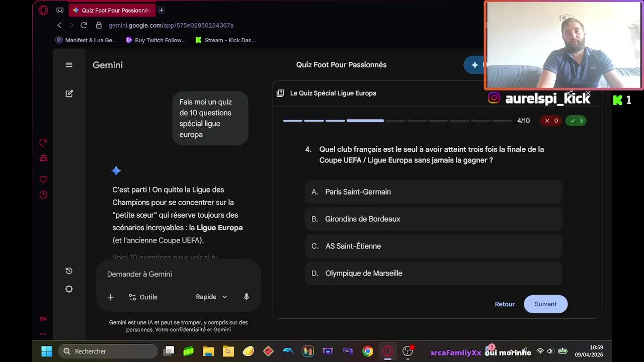This screenshot has width=644, height=362.
Task: Click the 4/10 question counter
Action: (x=523, y=121)
